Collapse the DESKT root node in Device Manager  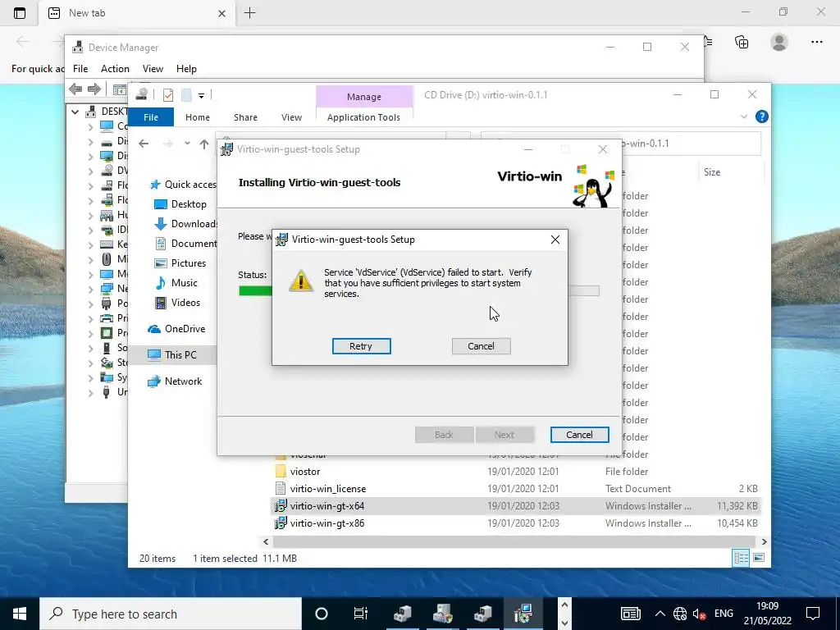tap(75, 112)
